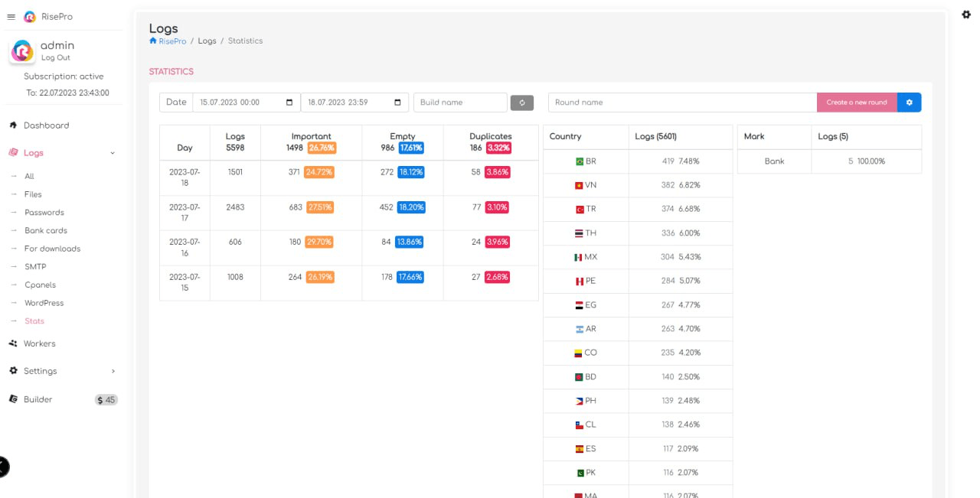Click the RisePro breadcrumb link
The width and height of the screenshot is (980, 498).
(x=172, y=41)
